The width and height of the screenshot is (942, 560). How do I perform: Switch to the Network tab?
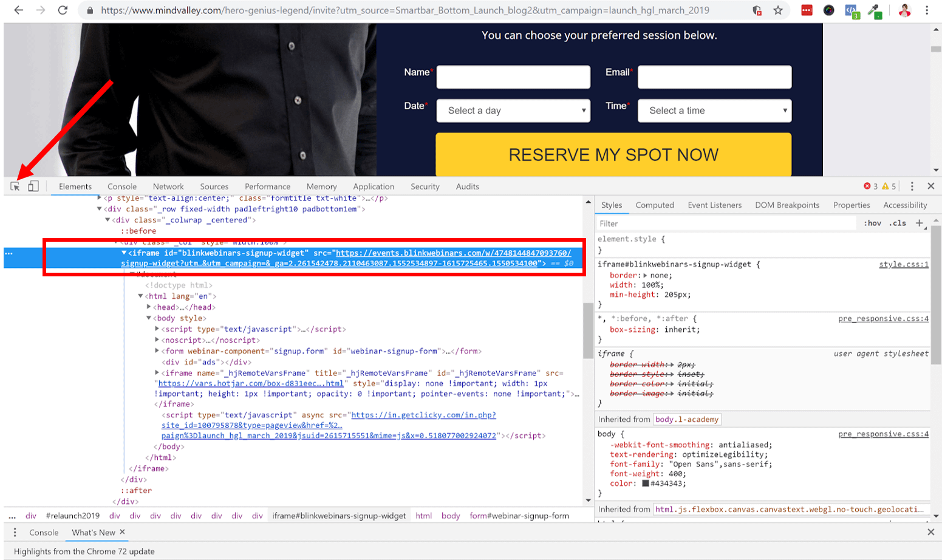coord(168,186)
